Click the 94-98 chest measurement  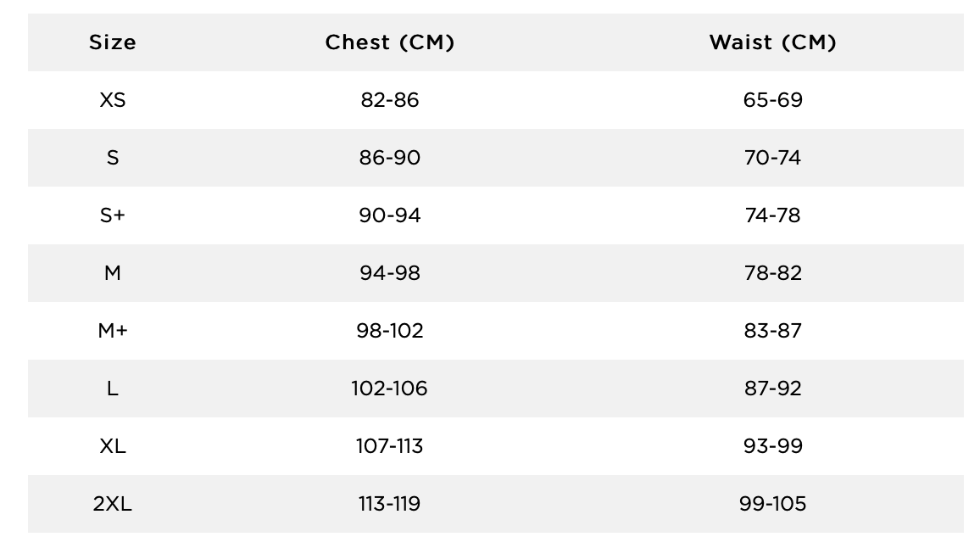tap(389, 273)
